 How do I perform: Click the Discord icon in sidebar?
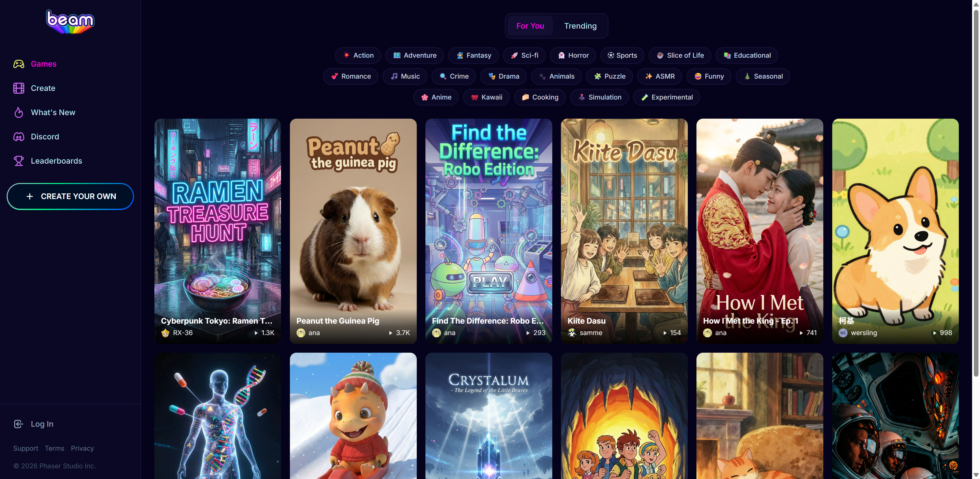click(19, 137)
